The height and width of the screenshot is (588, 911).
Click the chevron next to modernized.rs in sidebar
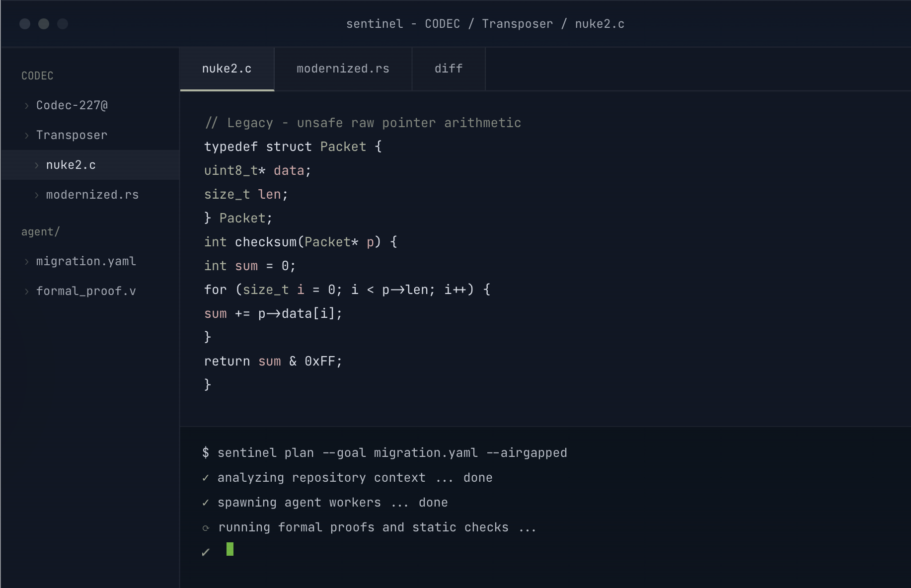37,195
